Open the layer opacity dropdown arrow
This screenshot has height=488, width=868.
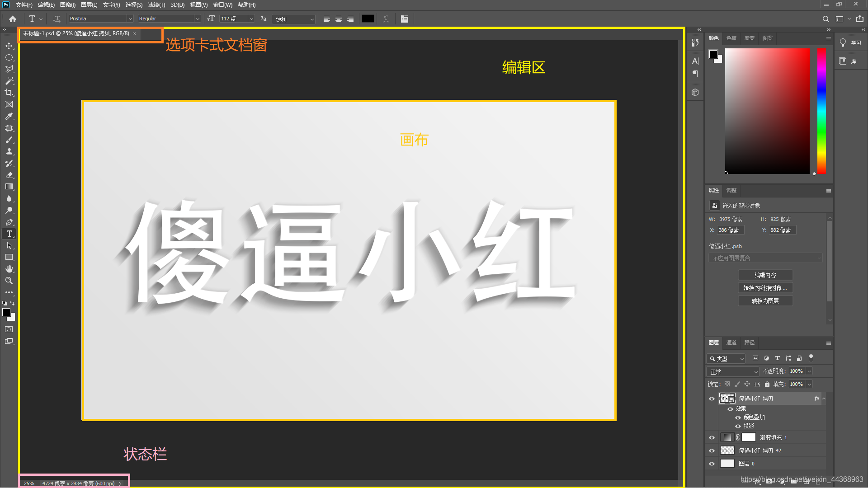(x=809, y=371)
